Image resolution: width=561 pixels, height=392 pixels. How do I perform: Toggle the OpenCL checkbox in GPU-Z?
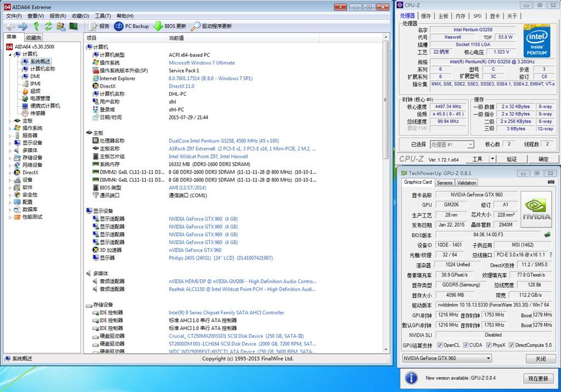tap(440, 345)
